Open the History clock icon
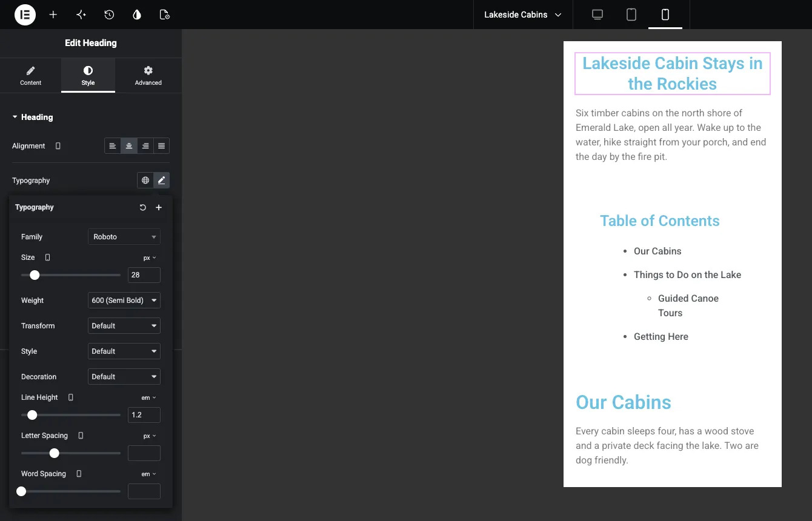Screen dimensions: 812x521 click(x=109, y=15)
